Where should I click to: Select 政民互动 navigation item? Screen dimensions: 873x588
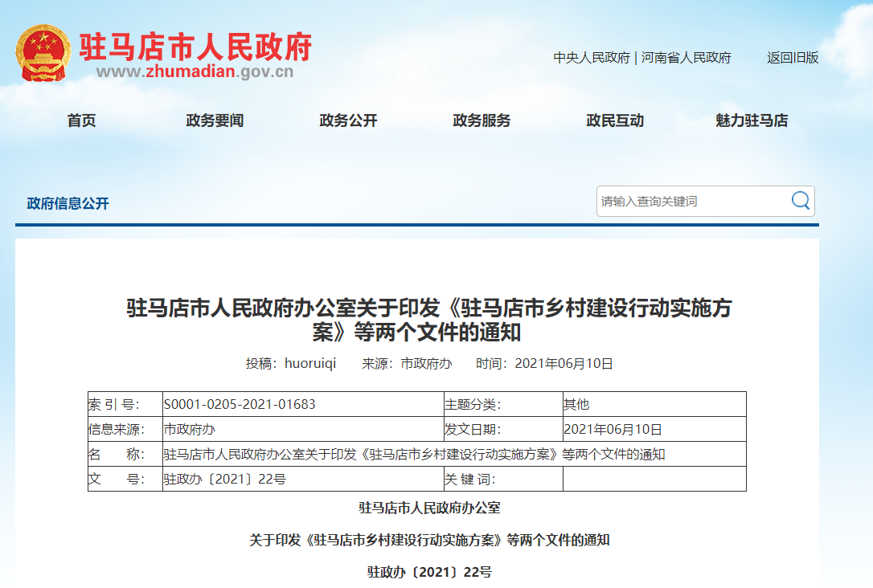[615, 120]
